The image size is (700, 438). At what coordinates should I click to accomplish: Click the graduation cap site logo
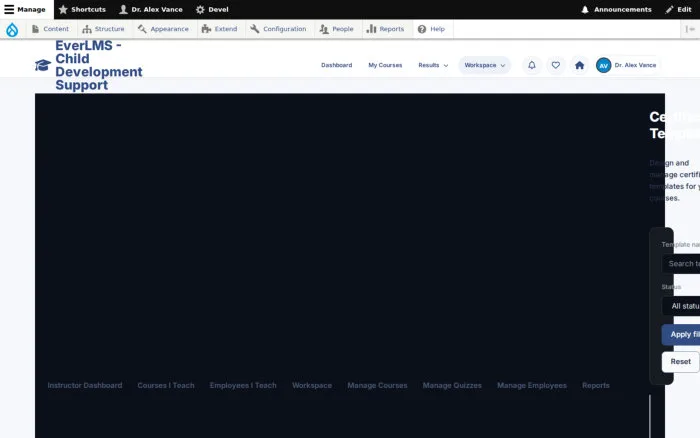pos(43,65)
